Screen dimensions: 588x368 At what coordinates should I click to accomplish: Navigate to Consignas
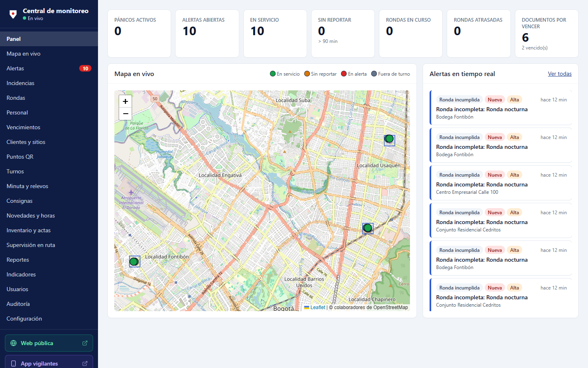pos(49,201)
